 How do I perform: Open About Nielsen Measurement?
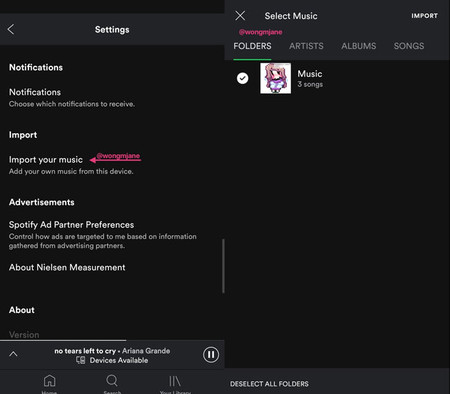(x=67, y=267)
